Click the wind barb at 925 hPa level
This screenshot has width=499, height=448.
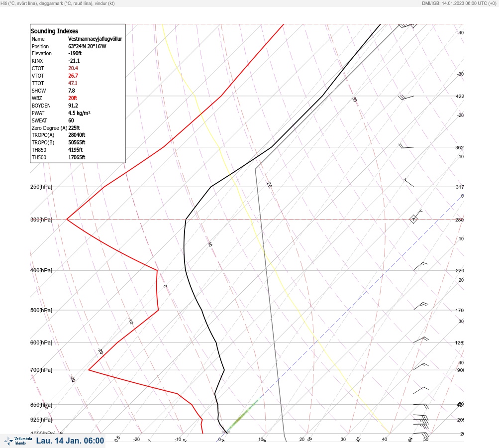[421, 421]
